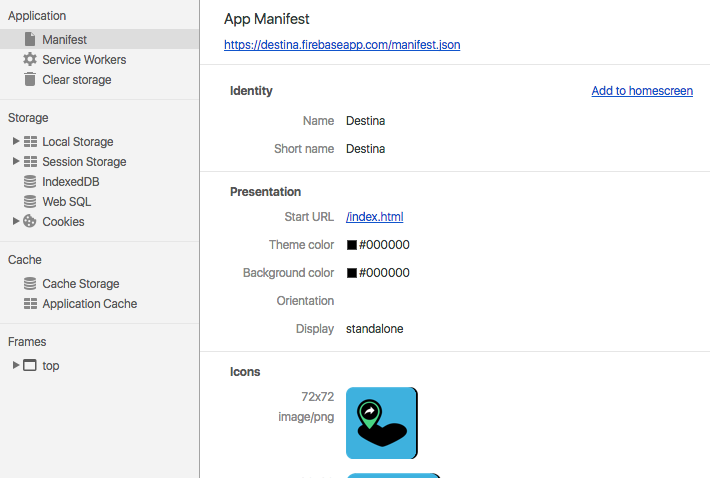Click the Service Workers gear icon

(x=30, y=59)
